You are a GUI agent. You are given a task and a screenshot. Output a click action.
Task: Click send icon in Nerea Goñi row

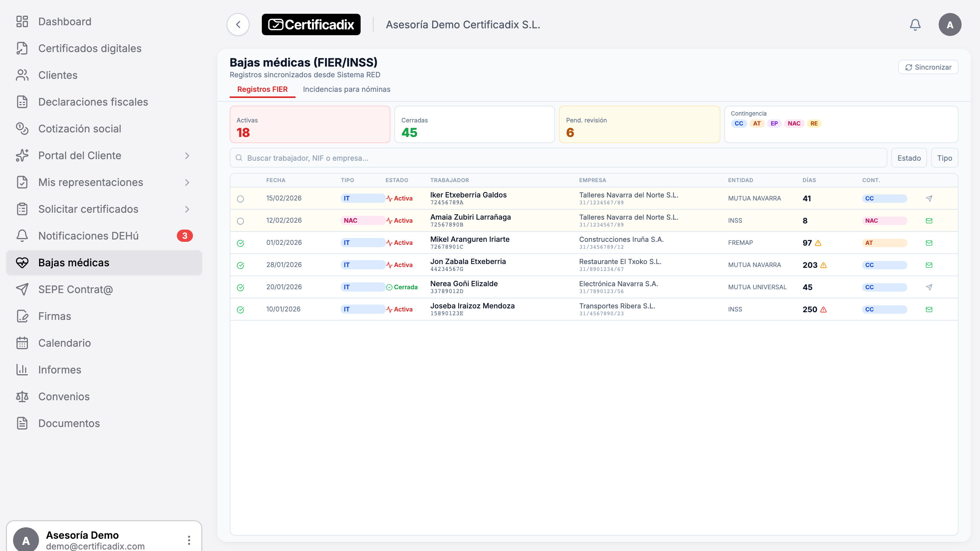929,287
